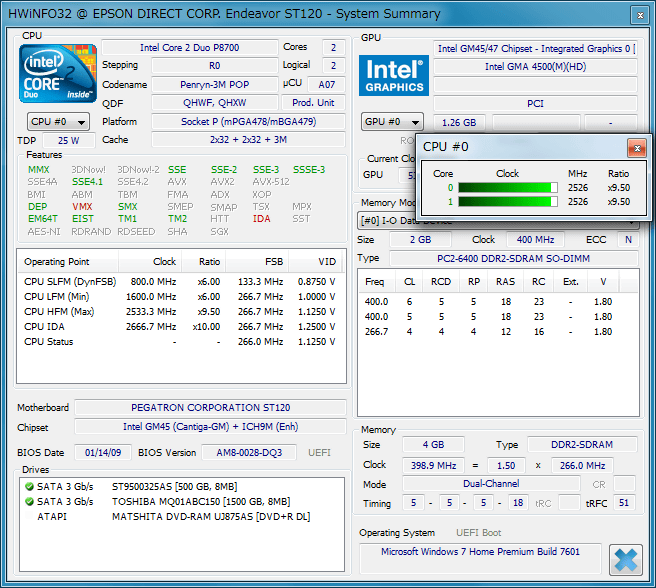The width and height of the screenshot is (656, 588).
Task: Click the 2 GB module size field
Action: 420,240
